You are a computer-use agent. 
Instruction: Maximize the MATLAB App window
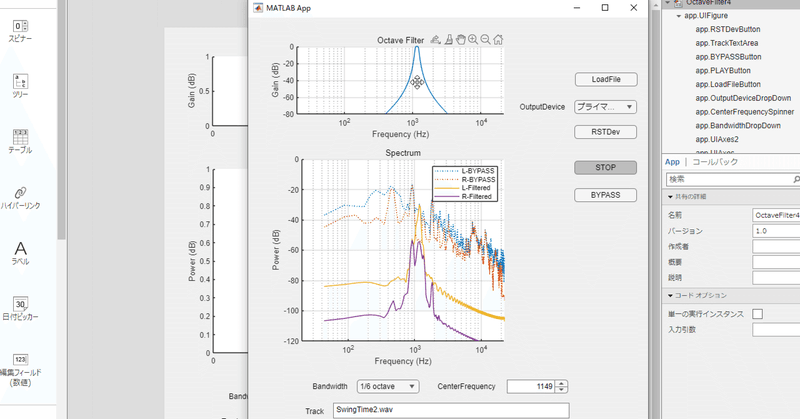pos(605,8)
